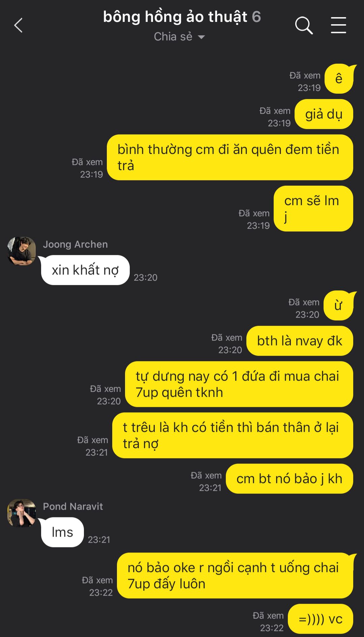Open the chat title bông hồng ảo thuật
This screenshot has width=364, height=637.
pos(175,17)
